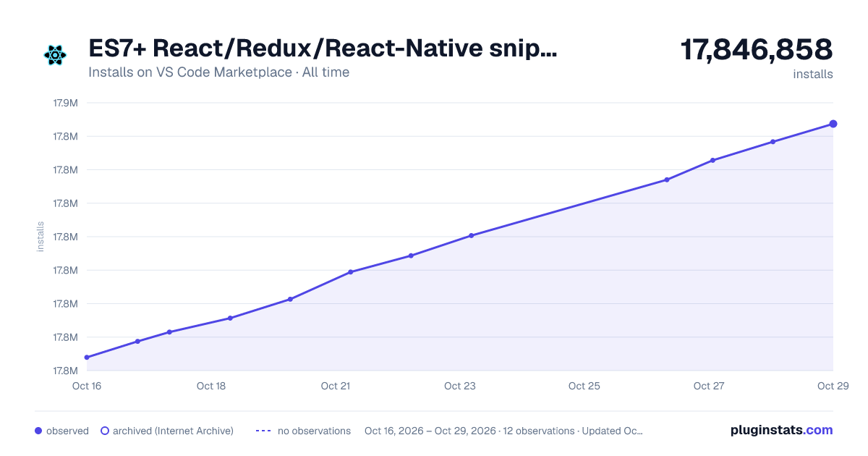Click the "Oct 25" x-axis label
This screenshot has height=456, width=868.
pyautogui.click(x=584, y=386)
